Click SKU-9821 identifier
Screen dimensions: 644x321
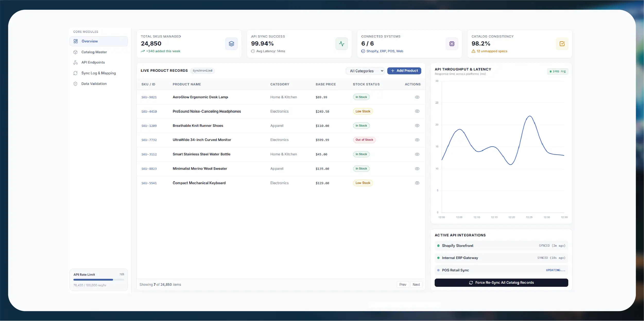pyautogui.click(x=149, y=97)
